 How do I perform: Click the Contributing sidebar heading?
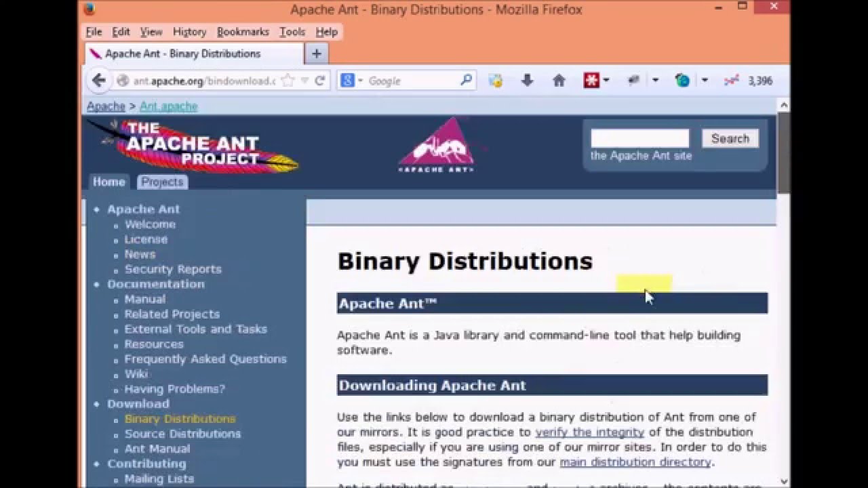[x=146, y=464]
